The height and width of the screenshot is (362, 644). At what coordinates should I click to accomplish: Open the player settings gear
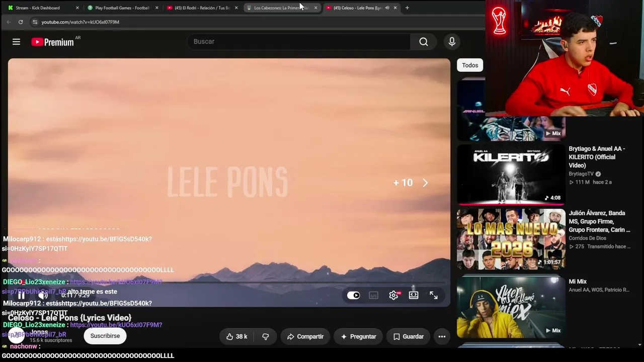point(393,295)
